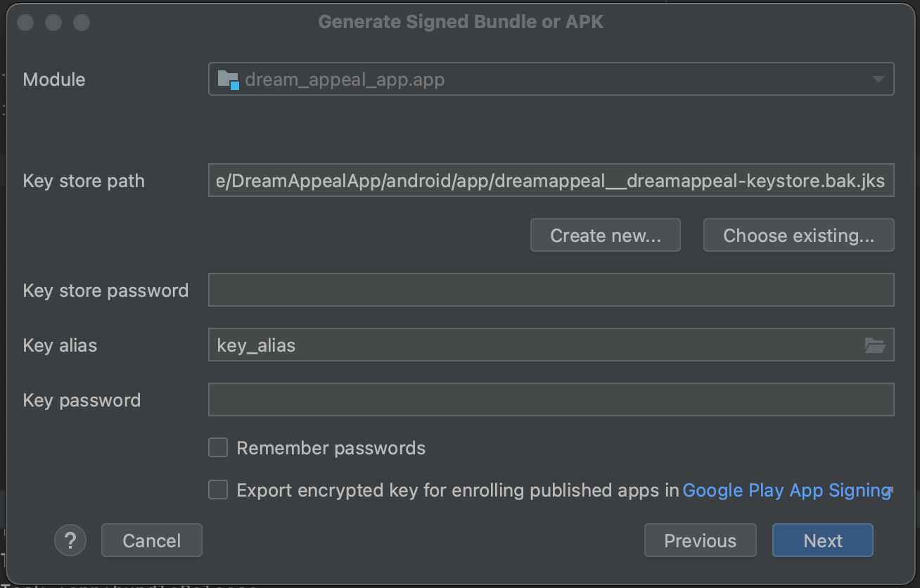Click the Choose existing... button
This screenshot has width=920, height=588.
tap(798, 236)
